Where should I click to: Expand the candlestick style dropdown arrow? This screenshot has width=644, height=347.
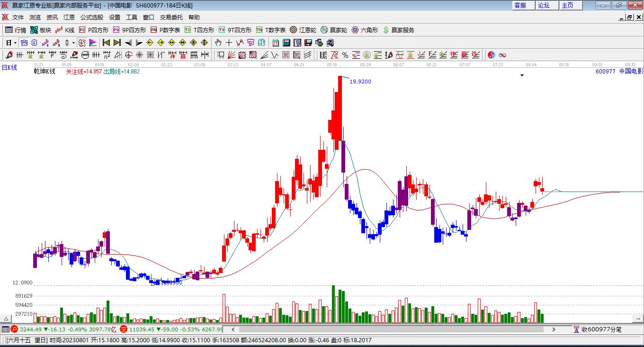pos(73,43)
